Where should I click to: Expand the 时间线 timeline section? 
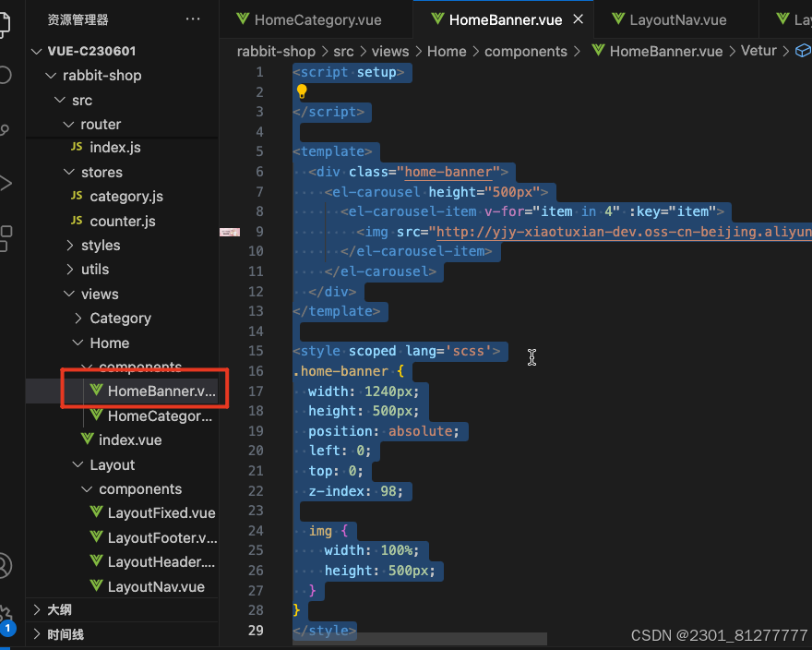[x=36, y=634]
